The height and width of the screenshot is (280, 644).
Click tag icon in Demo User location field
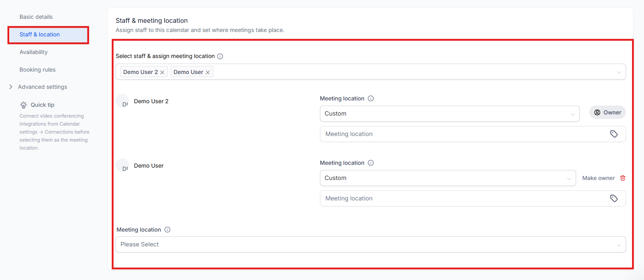[614, 198]
